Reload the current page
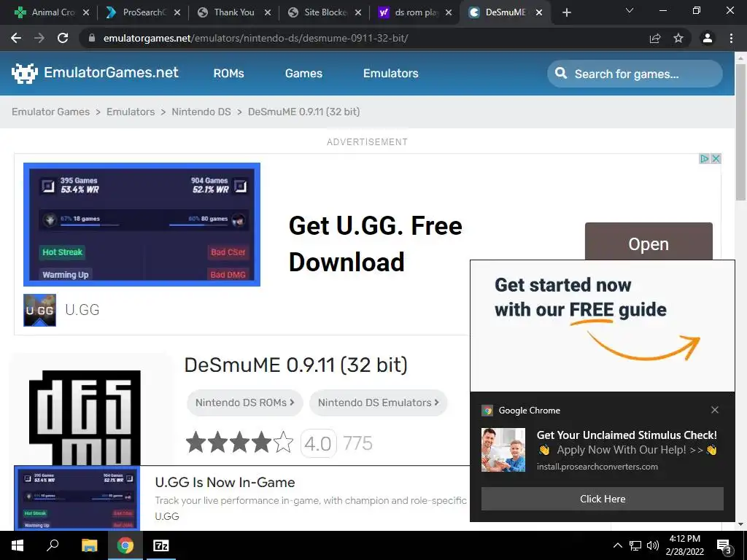 [63, 38]
